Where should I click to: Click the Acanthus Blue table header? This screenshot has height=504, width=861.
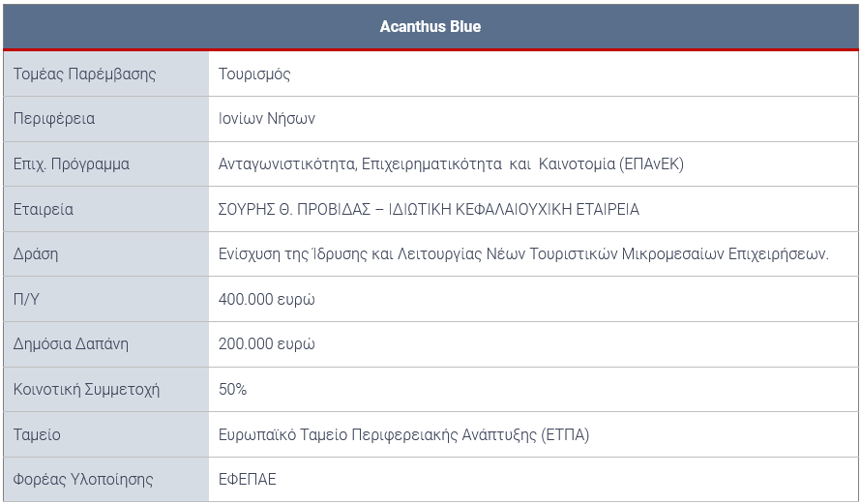(x=430, y=26)
